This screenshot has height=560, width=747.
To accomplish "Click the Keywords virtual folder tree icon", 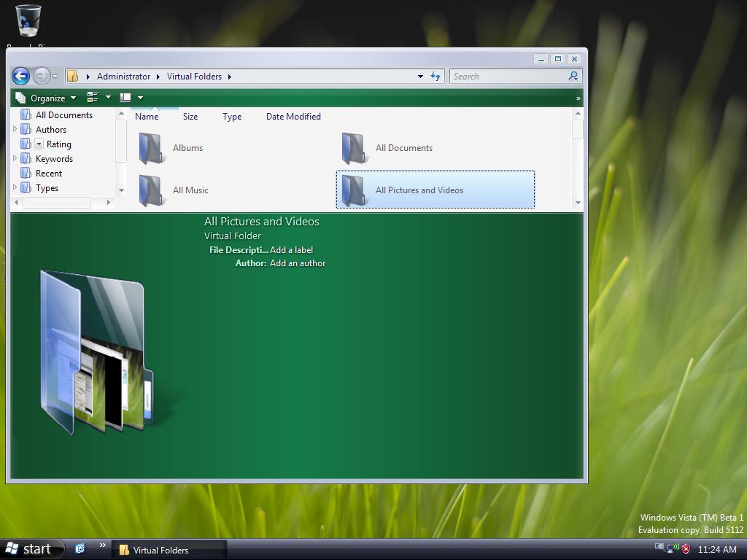I will point(26,158).
